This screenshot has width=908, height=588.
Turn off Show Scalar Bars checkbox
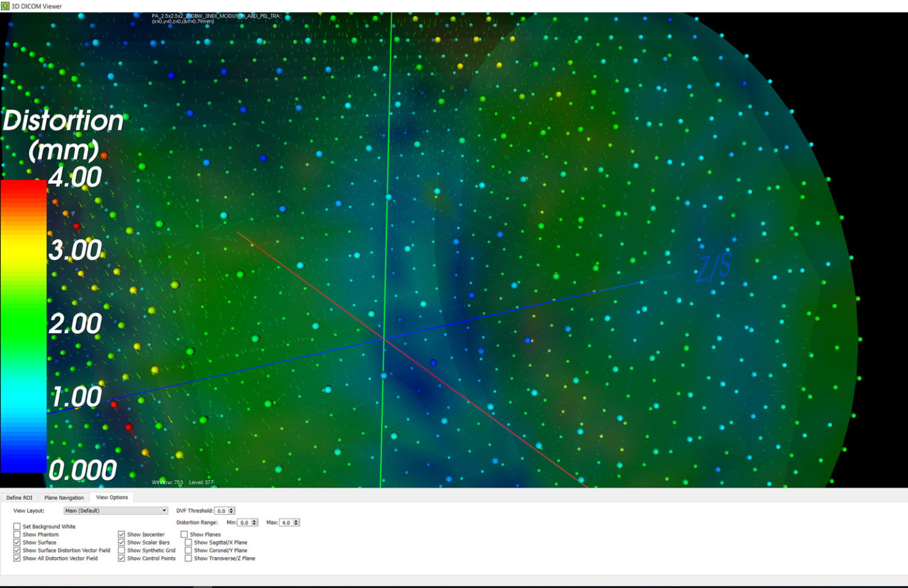coord(122,542)
